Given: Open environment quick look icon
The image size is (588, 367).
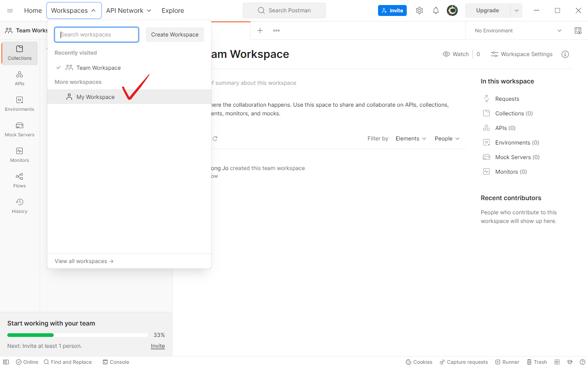Looking at the screenshot, I should pos(578,31).
